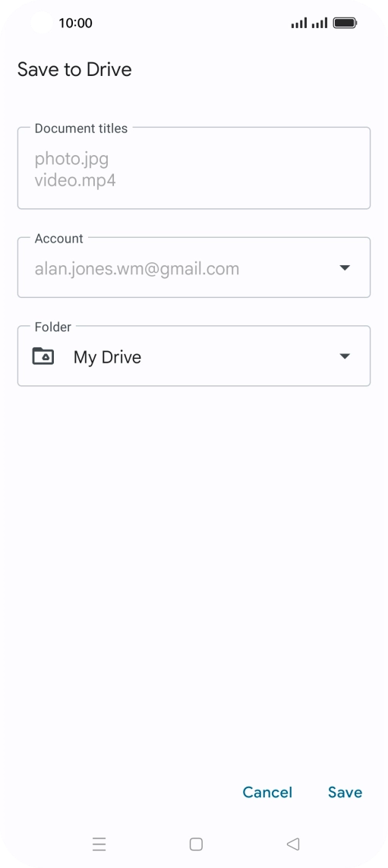
Task: Edit the Document titles field
Action: [x=194, y=168]
